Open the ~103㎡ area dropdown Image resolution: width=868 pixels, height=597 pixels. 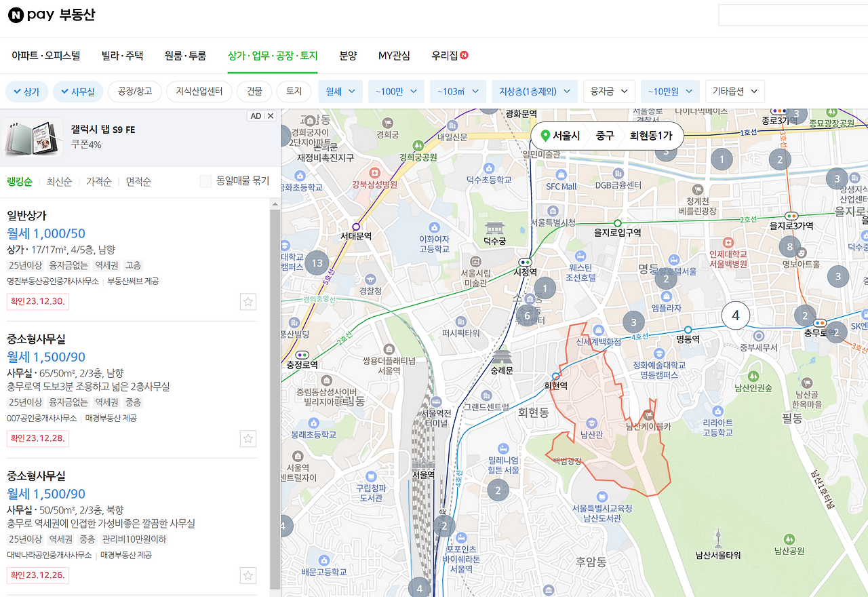pyautogui.click(x=458, y=92)
